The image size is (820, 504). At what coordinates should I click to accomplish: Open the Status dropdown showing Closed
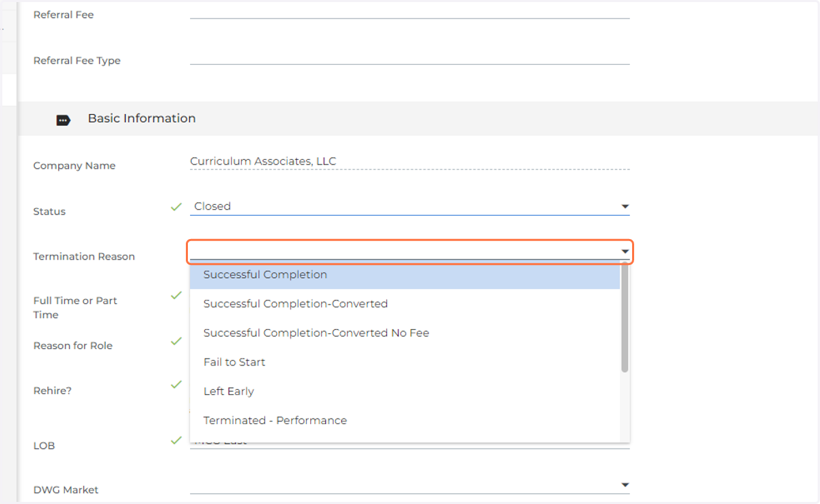point(409,206)
